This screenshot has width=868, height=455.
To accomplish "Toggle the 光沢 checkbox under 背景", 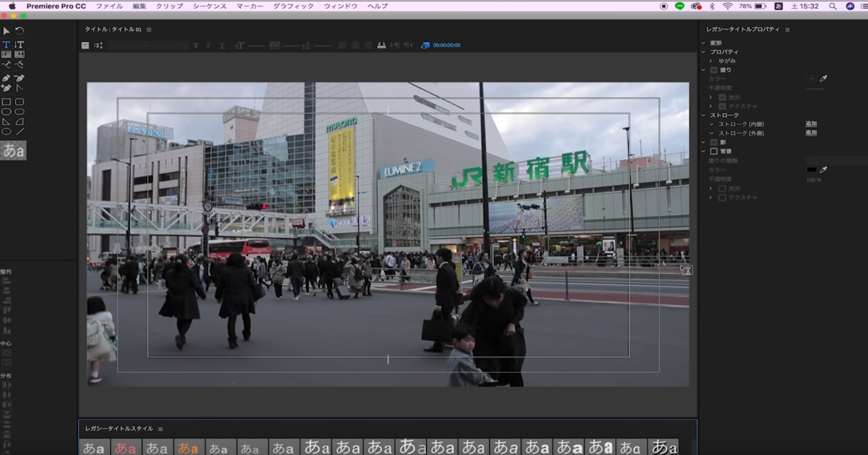I will click(x=722, y=189).
